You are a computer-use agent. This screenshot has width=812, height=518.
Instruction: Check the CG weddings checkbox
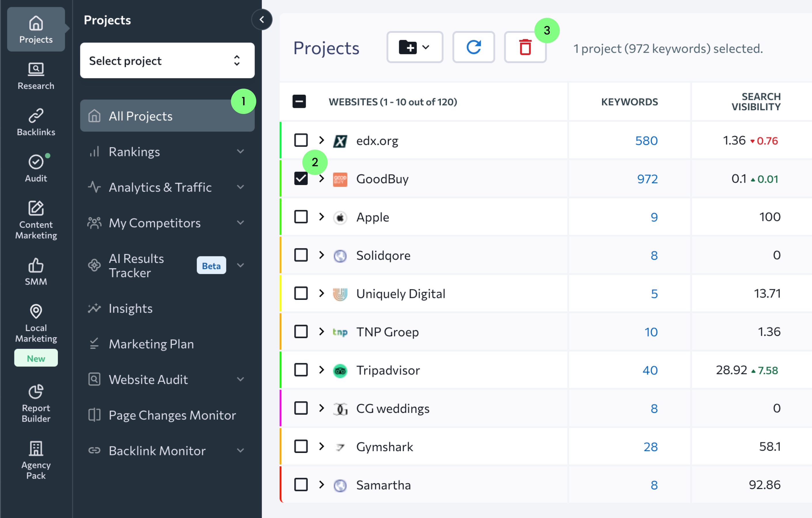click(x=301, y=408)
